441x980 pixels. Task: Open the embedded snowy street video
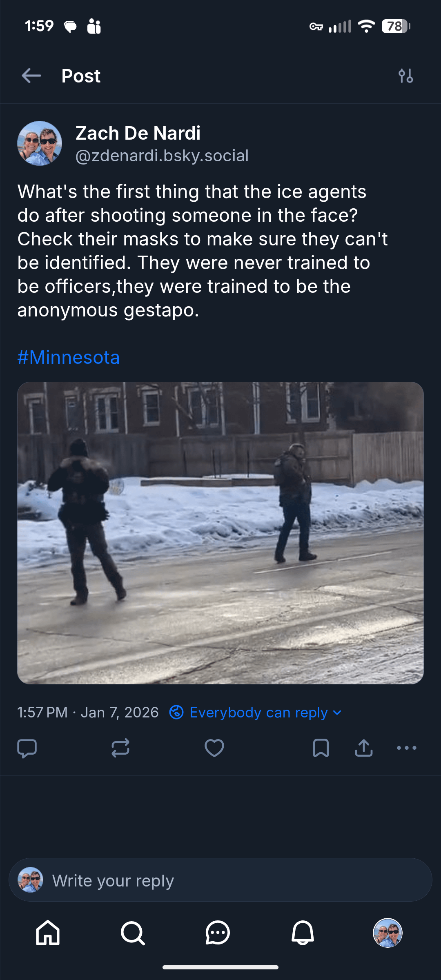click(x=220, y=533)
